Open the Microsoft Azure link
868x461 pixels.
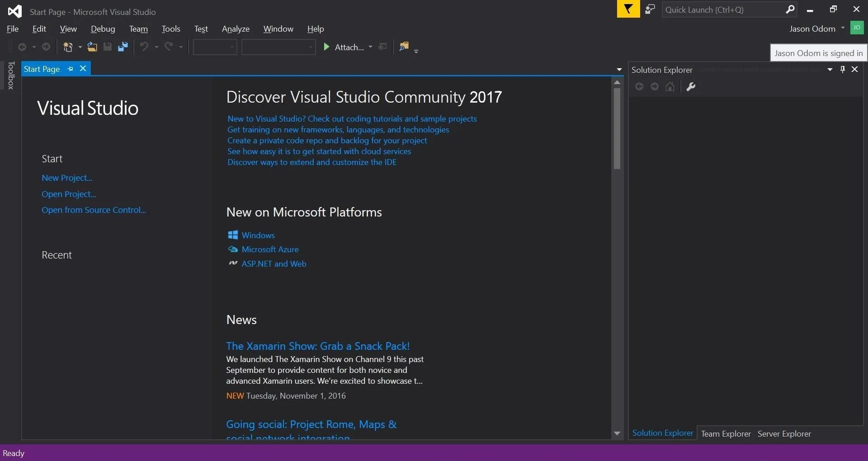270,249
